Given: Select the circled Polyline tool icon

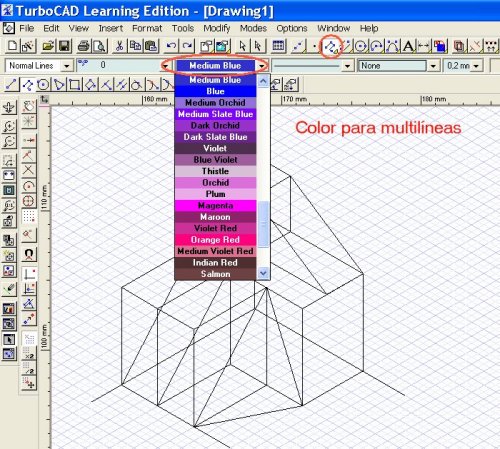Looking at the screenshot, I should coord(331,46).
